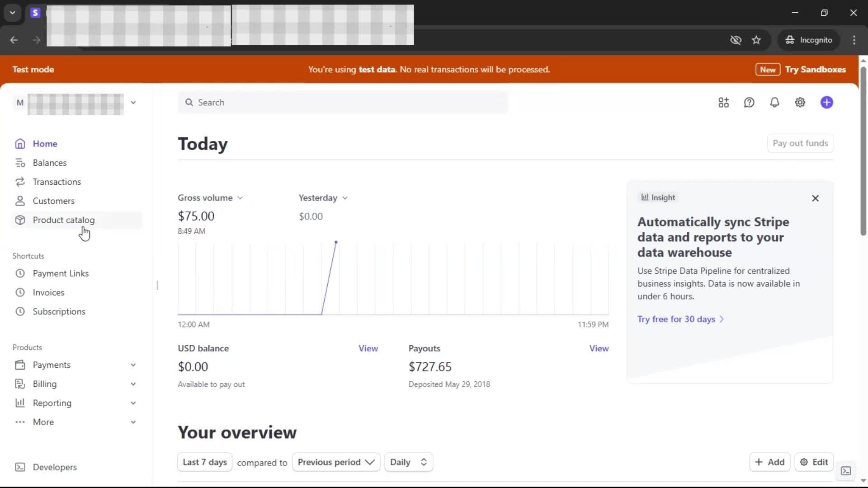Click the Last 7 days button
The width and height of the screenshot is (868, 488).
coord(205,462)
